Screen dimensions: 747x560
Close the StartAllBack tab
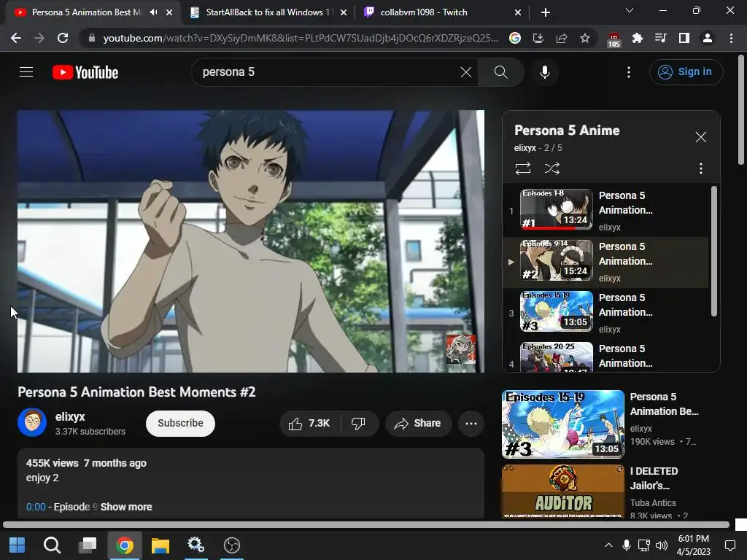pos(344,12)
